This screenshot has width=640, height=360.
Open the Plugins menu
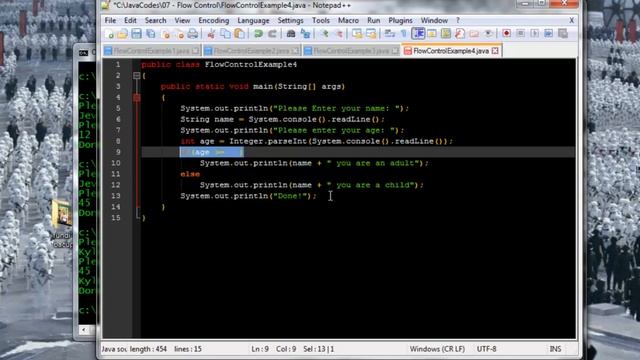point(400,20)
